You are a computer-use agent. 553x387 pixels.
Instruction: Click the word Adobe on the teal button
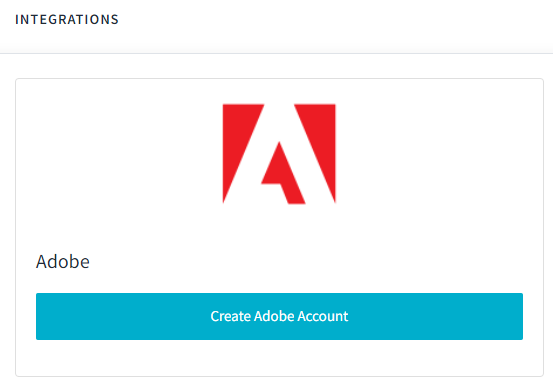point(274,316)
